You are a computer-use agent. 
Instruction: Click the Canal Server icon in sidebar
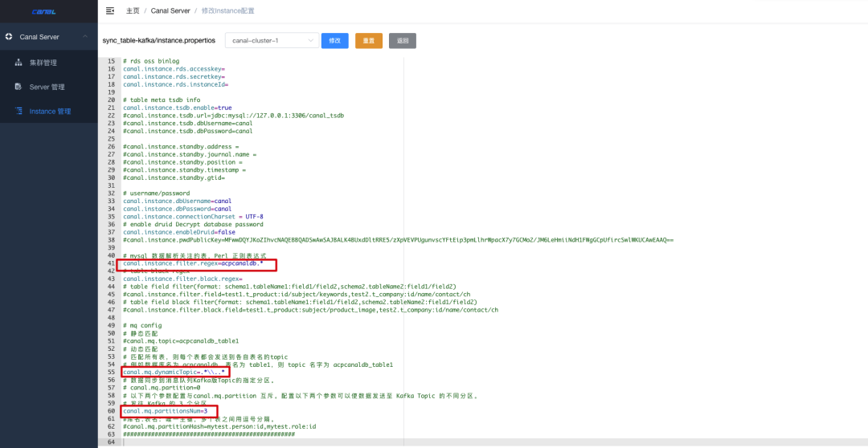(x=8, y=36)
